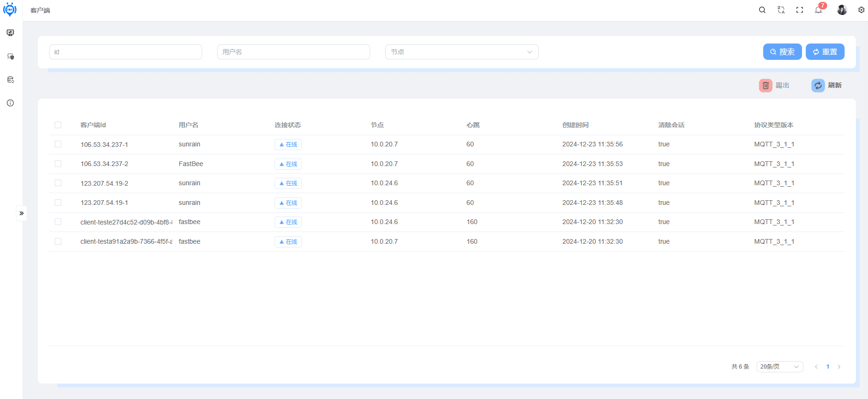Switch language with the translate icon

pos(781,10)
